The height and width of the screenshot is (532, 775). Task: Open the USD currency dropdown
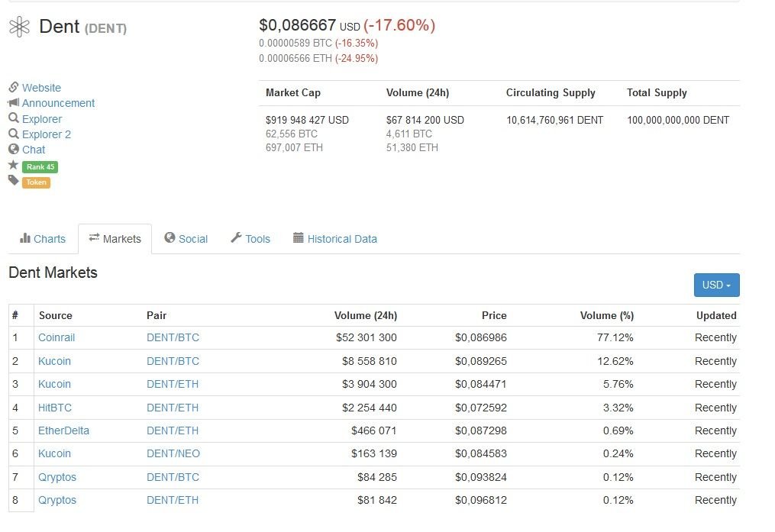click(717, 285)
